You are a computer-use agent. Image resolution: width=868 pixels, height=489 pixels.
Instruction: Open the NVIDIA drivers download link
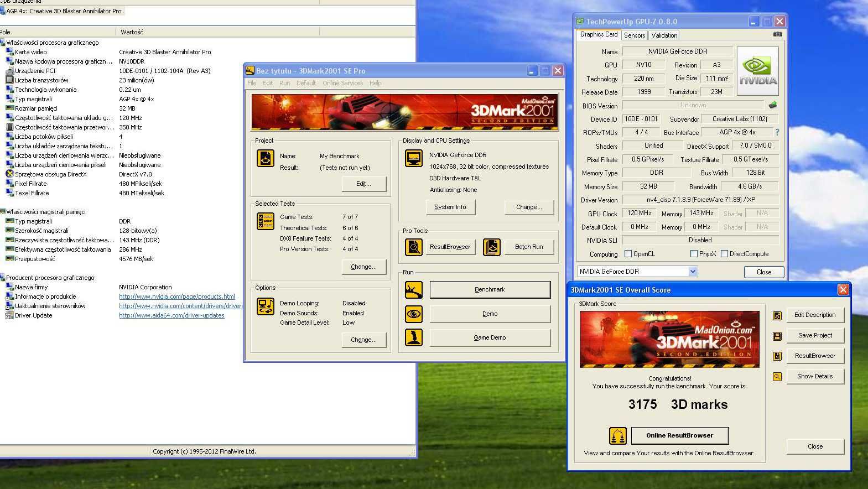pyautogui.click(x=181, y=306)
